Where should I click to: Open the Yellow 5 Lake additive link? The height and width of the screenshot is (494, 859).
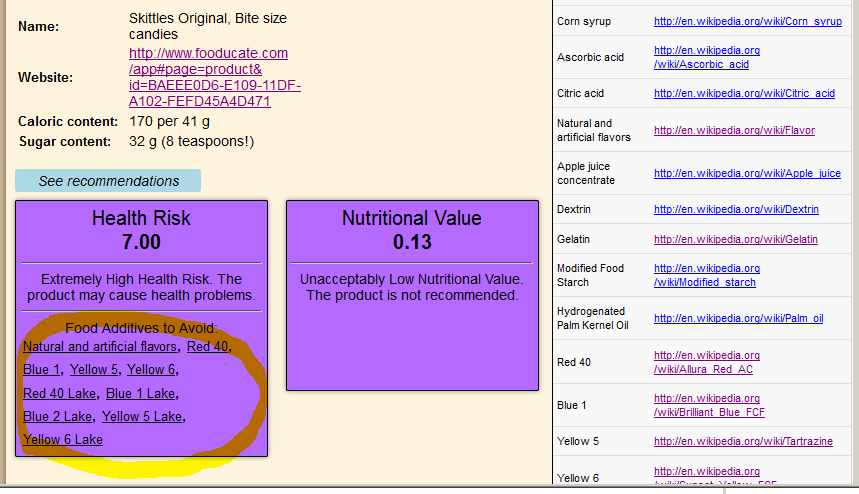coord(142,417)
